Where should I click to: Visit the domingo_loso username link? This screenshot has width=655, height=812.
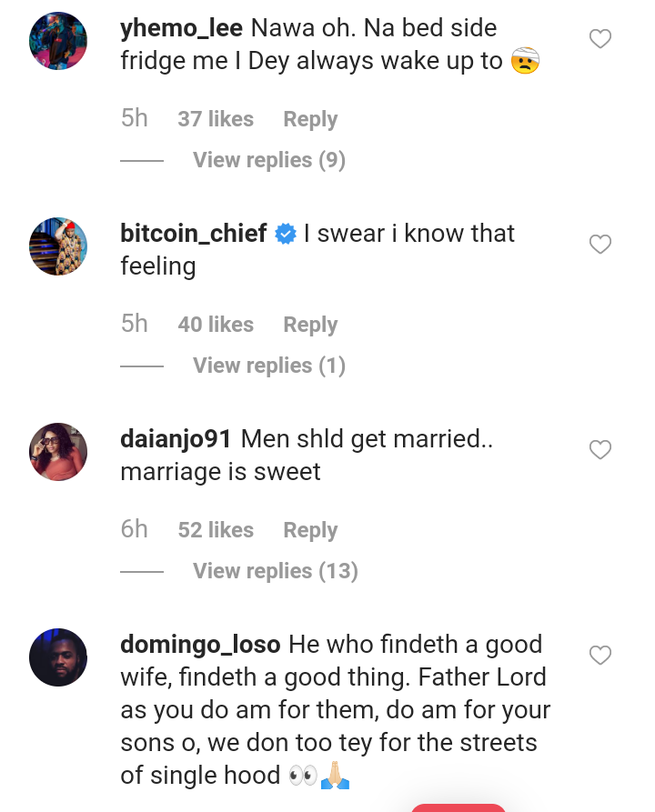pyautogui.click(x=200, y=645)
